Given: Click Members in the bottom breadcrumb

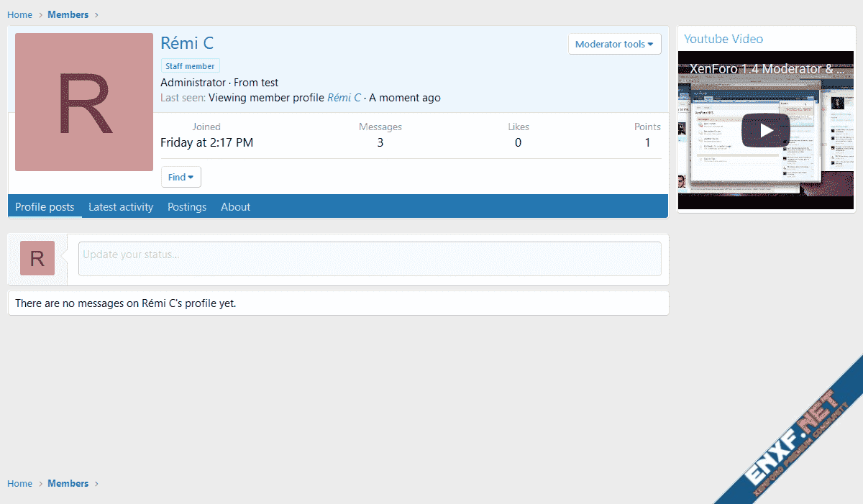Looking at the screenshot, I should [68, 483].
